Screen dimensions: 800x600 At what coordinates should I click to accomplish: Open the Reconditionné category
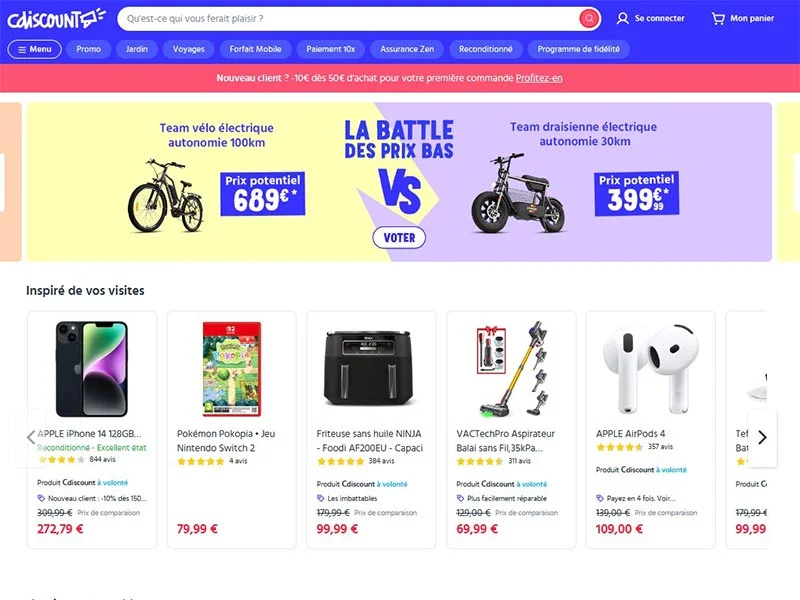(x=485, y=49)
